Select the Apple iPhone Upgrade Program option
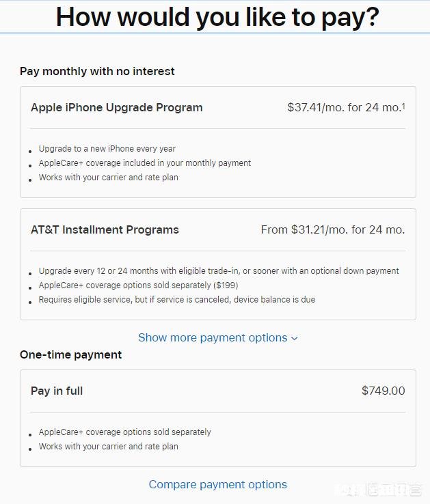430x504 pixels. pyautogui.click(x=117, y=107)
